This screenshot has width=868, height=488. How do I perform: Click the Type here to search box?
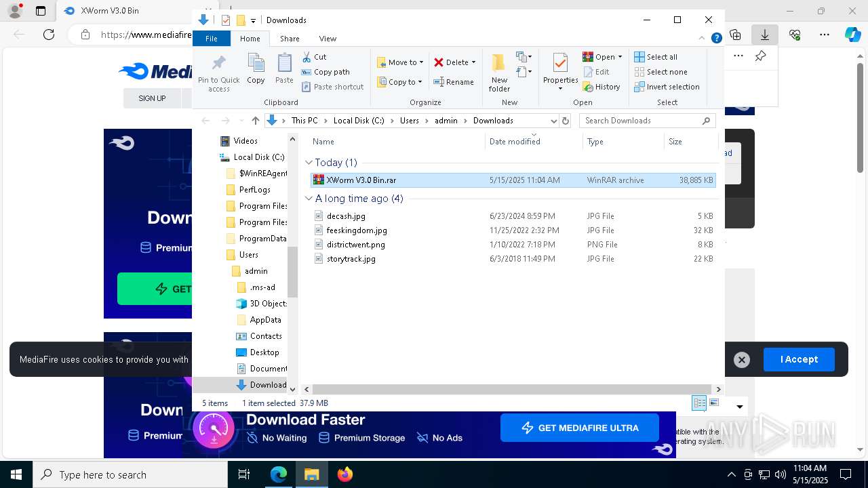[130, 474]
